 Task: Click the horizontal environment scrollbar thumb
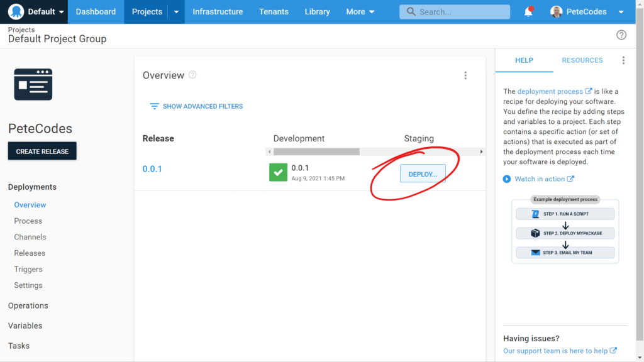tap(316, 151)
